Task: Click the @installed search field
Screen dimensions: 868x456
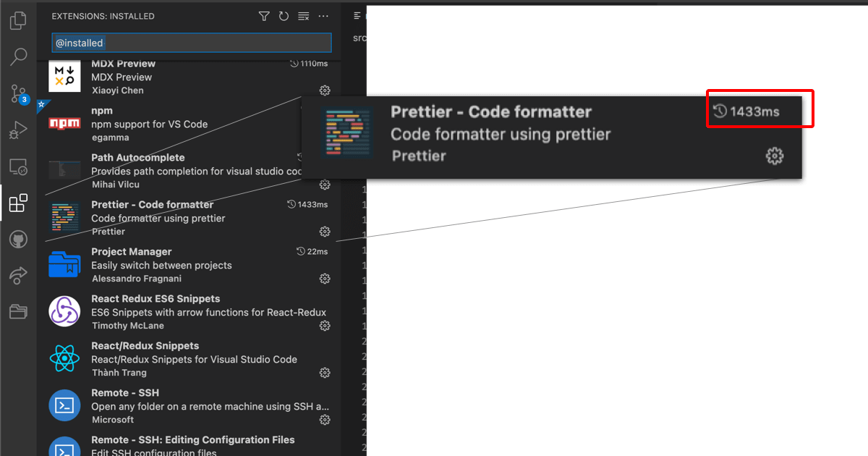Action: click(192, 43)
